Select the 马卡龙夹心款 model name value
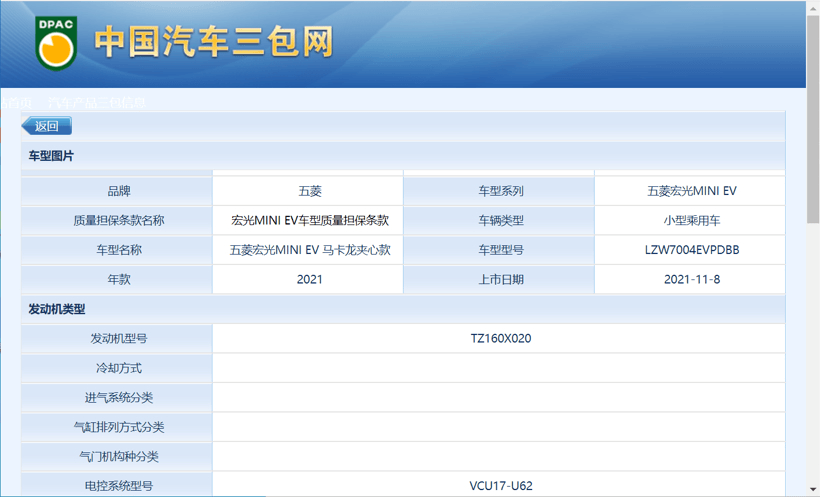The width and height of the screenshot is (820, 497). tap(308, 250)
